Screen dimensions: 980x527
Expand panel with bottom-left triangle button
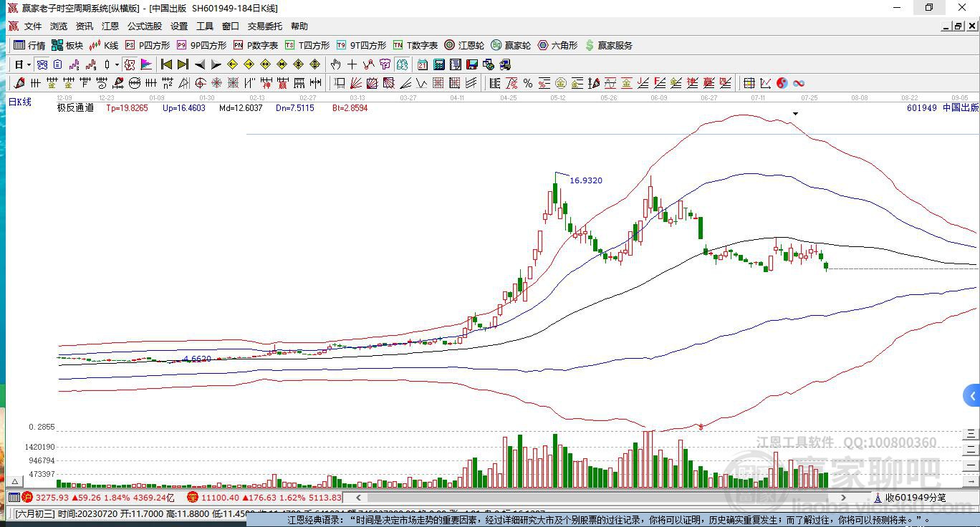coord(14,482)
